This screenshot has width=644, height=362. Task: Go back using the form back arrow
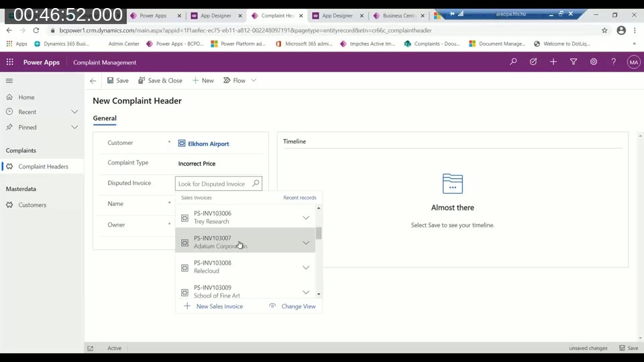93,81
